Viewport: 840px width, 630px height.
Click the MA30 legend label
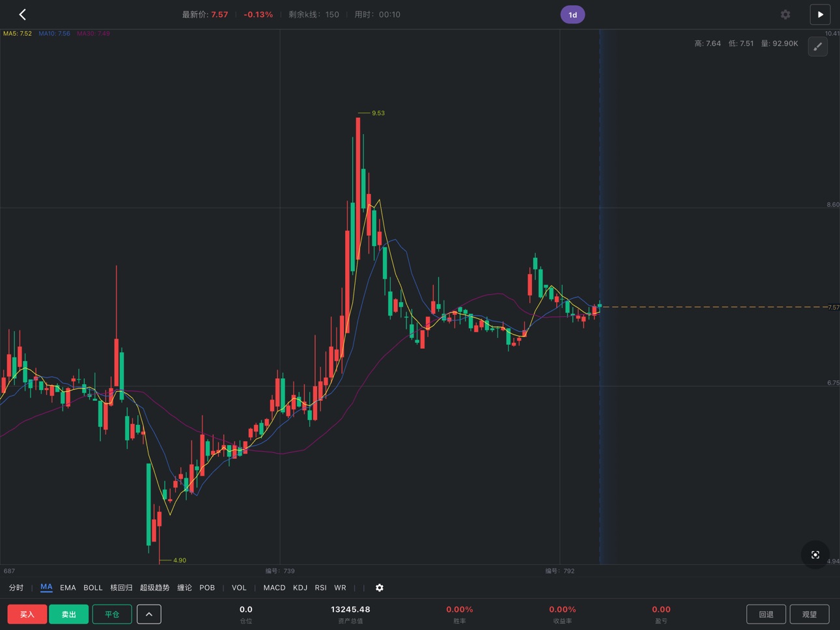93,33
